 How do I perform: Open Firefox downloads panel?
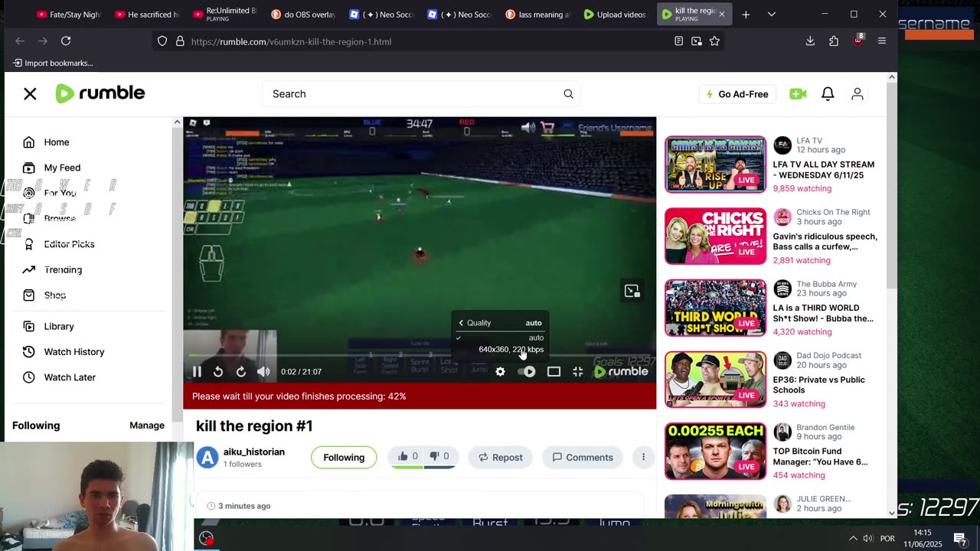[810, 41]
